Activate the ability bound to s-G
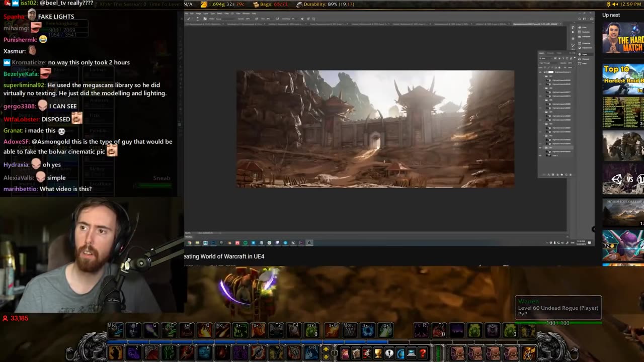 coord(332,330)
